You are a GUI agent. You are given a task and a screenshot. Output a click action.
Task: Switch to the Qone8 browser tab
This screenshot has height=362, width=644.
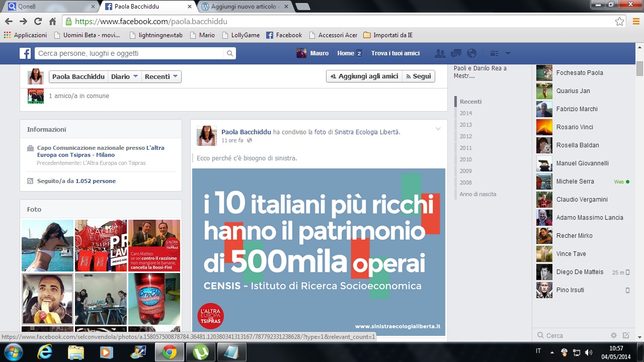(x=49, y=7)
